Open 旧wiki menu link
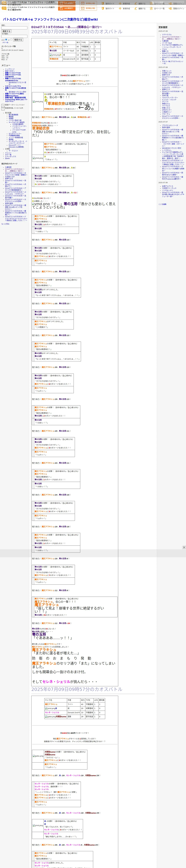186x868 pixels. [7, 158]
